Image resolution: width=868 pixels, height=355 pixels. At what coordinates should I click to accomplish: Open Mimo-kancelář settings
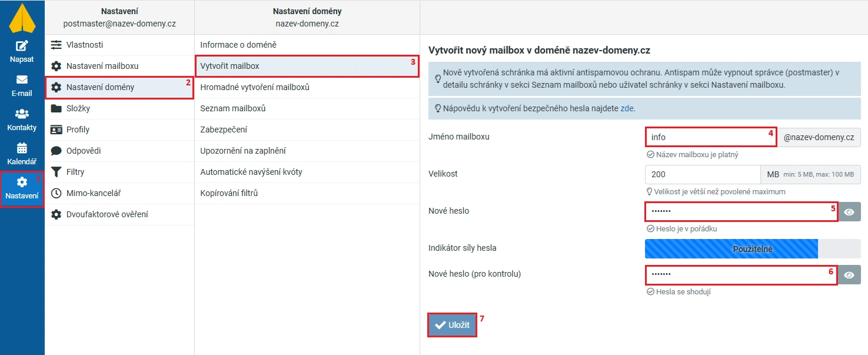pyautogui.click(x=93, y=193)
